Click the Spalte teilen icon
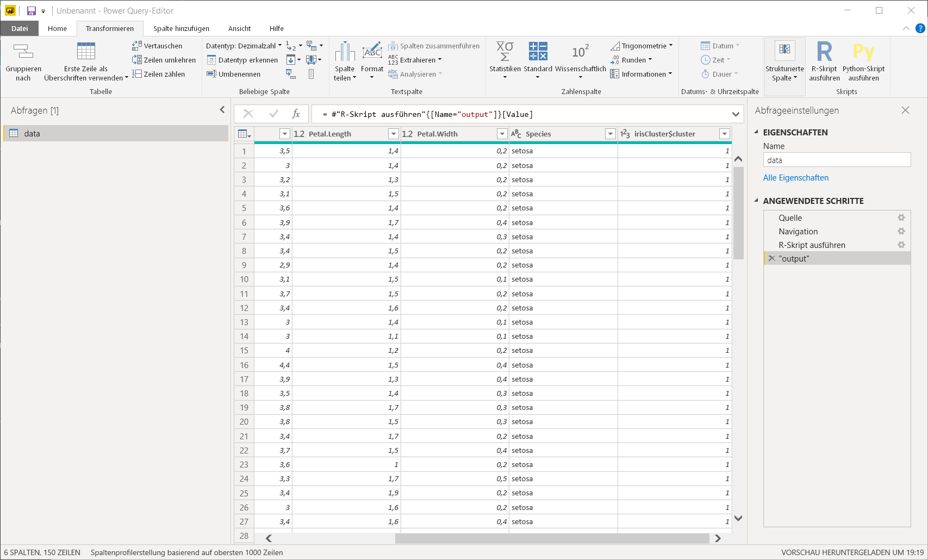Image resolution: width=928 pixels, height=560 pixels. tap(345, 52)
